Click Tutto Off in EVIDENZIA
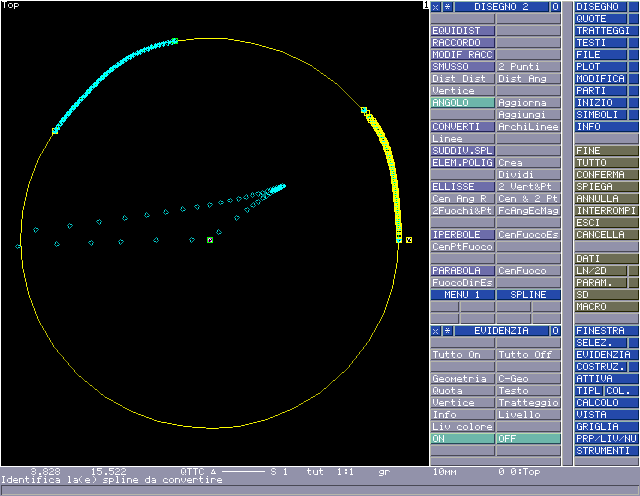This screenshot has height=496, width=640. point(529,355)
